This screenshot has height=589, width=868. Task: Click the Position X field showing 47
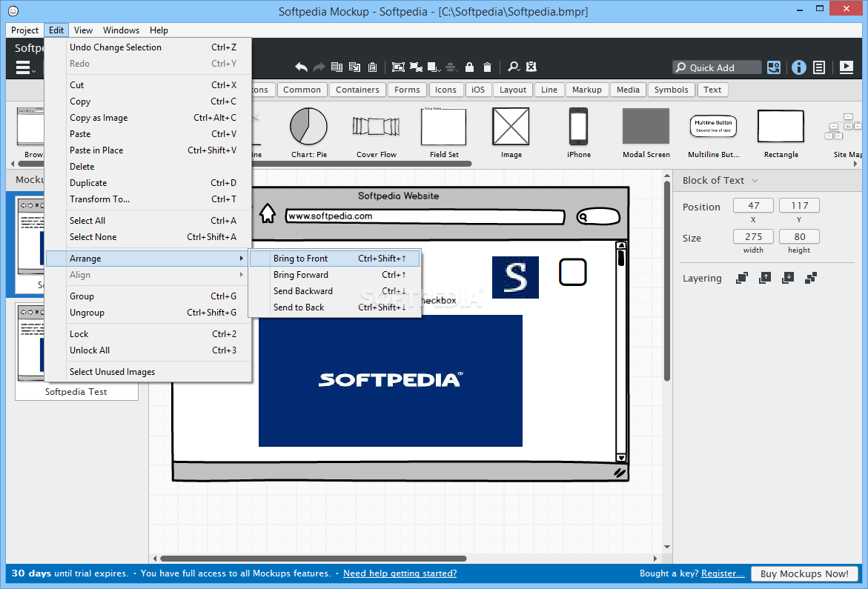[753, 205]
